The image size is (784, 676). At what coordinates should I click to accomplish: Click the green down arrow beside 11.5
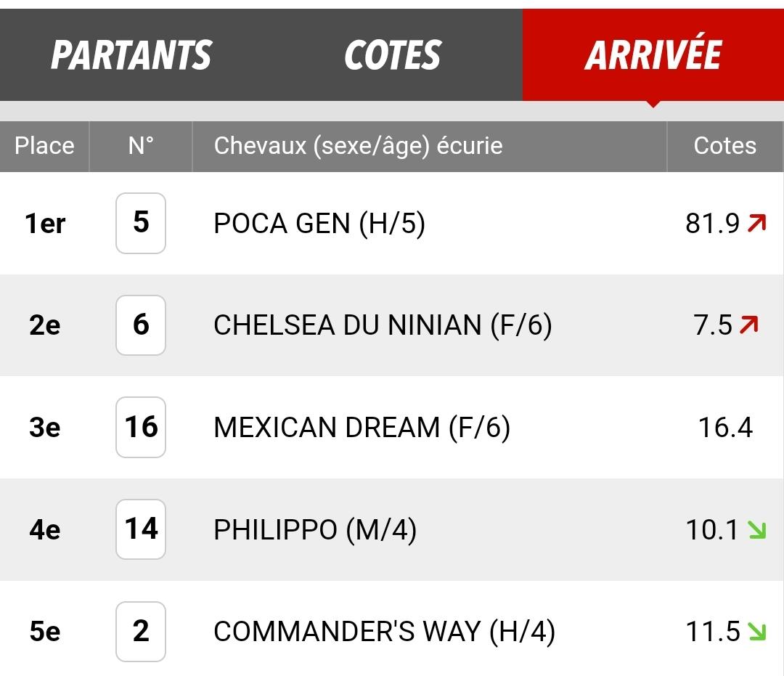[756, 632]
